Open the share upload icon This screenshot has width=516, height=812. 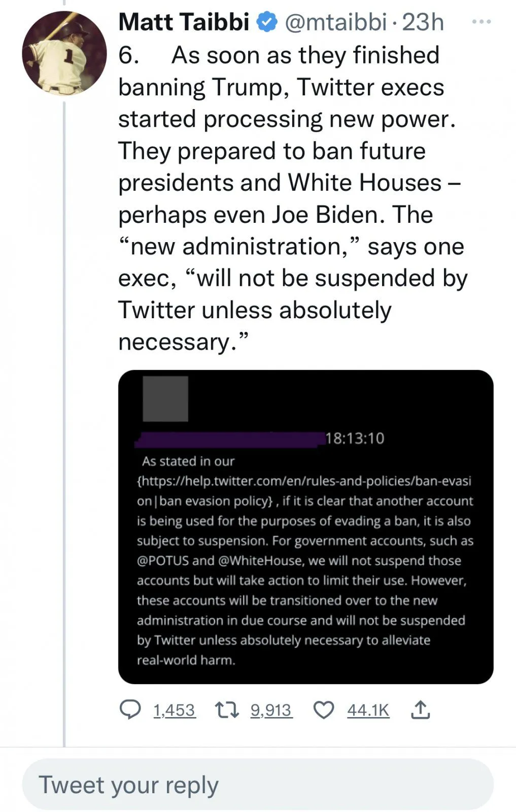[x=420, y=709]
